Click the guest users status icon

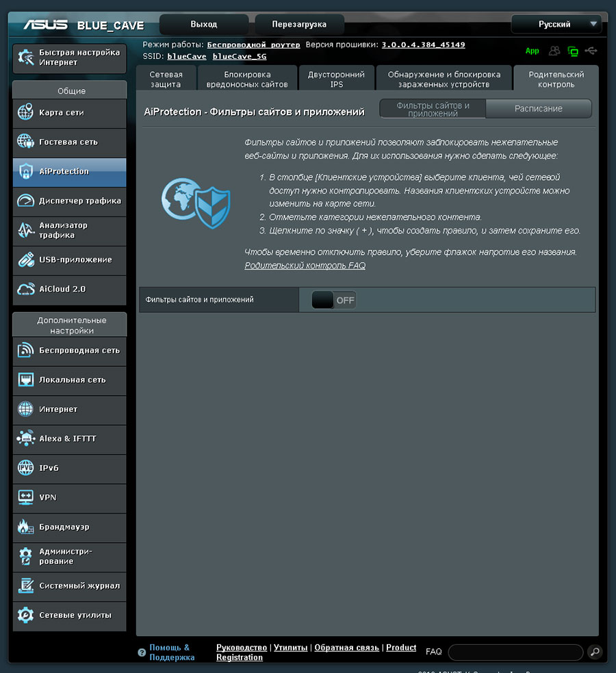click(x=554, y=51)
